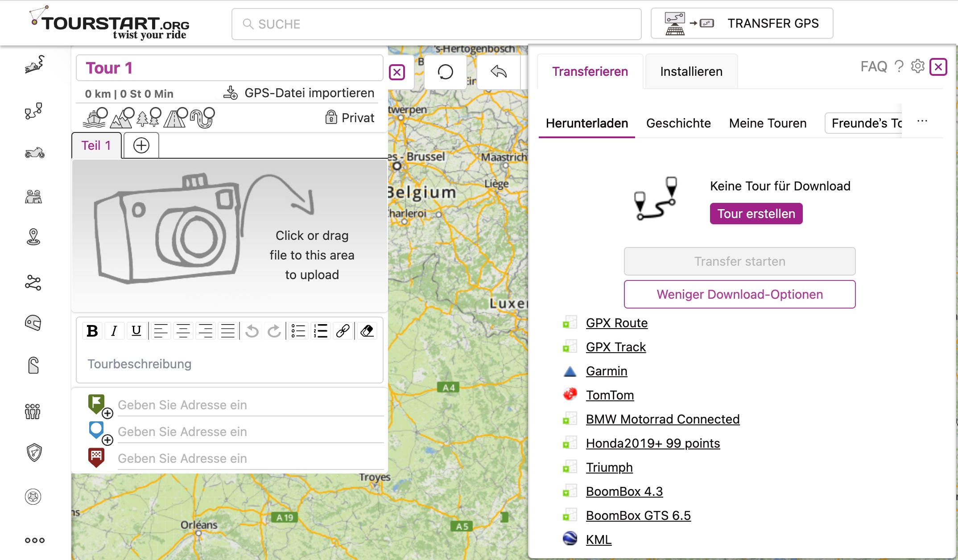The image size is (958, 560).
Task: Add a new tour part with plus tab
Action: [141, 145]
